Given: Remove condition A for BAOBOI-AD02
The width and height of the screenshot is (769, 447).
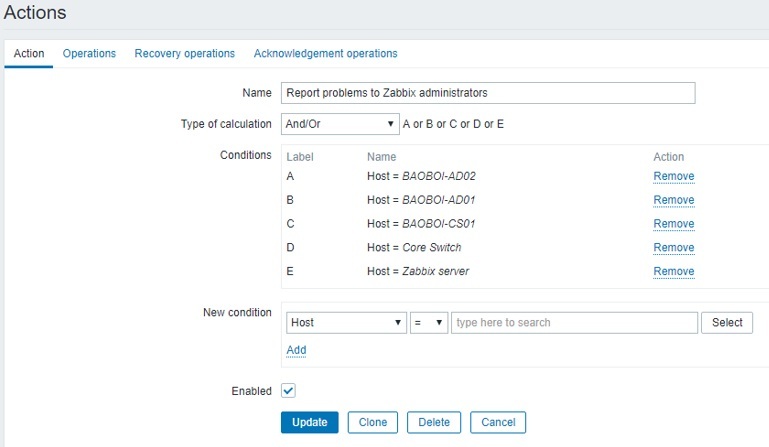Looking at the screenshot, I should [x=673, y=176].
